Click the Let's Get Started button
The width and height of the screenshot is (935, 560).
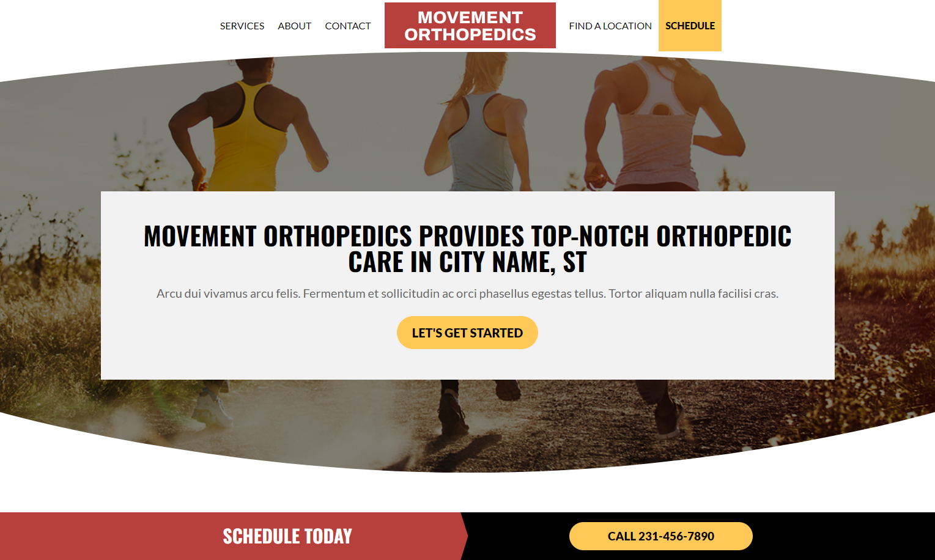coord(467,333)
